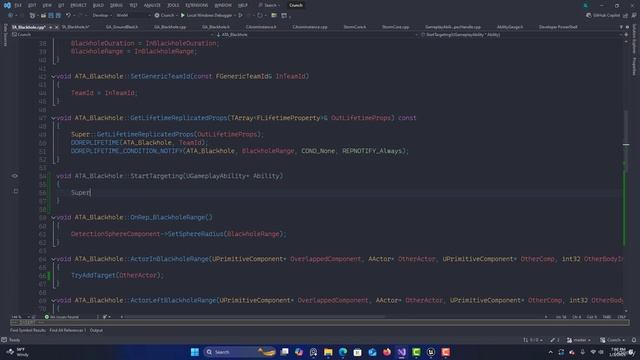Click the quick actions eye icon in margin

pos(15,176)
